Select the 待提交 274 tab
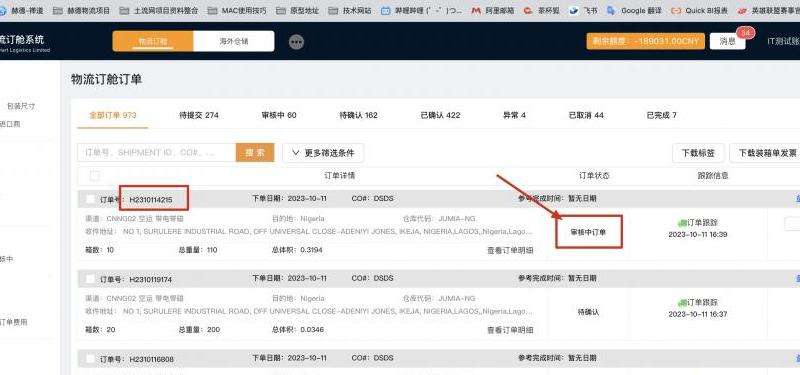 point(199,115)
